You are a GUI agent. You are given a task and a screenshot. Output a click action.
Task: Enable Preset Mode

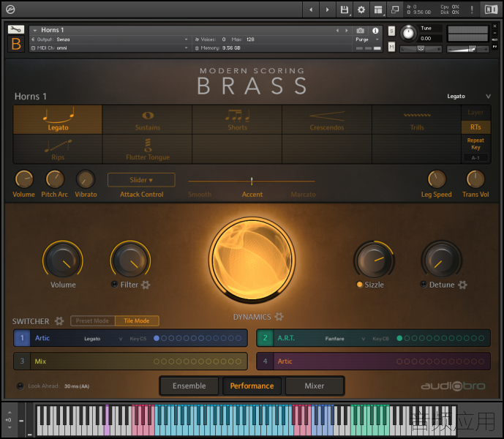92,320
